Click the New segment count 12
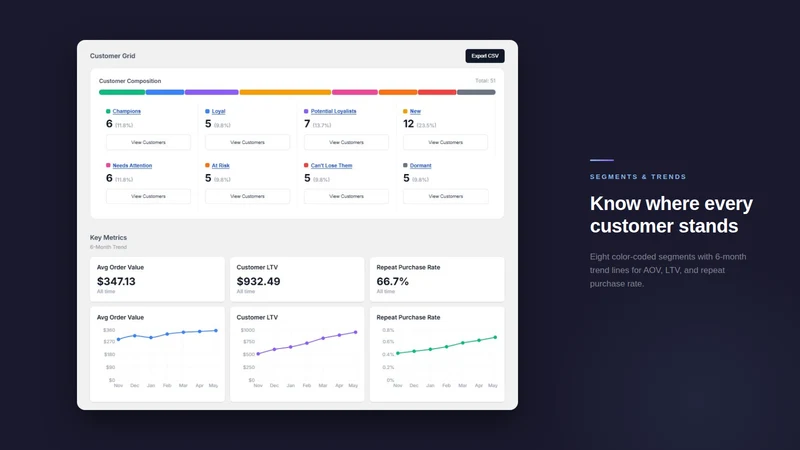The height and width of the screenshot is (450, 800). click(x=408, y=124)
